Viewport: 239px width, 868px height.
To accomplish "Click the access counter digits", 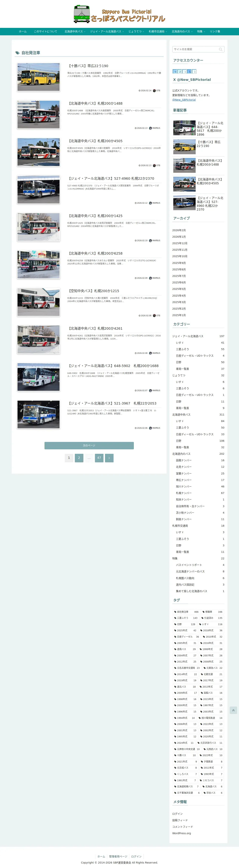I will click(x=185, y=71).
